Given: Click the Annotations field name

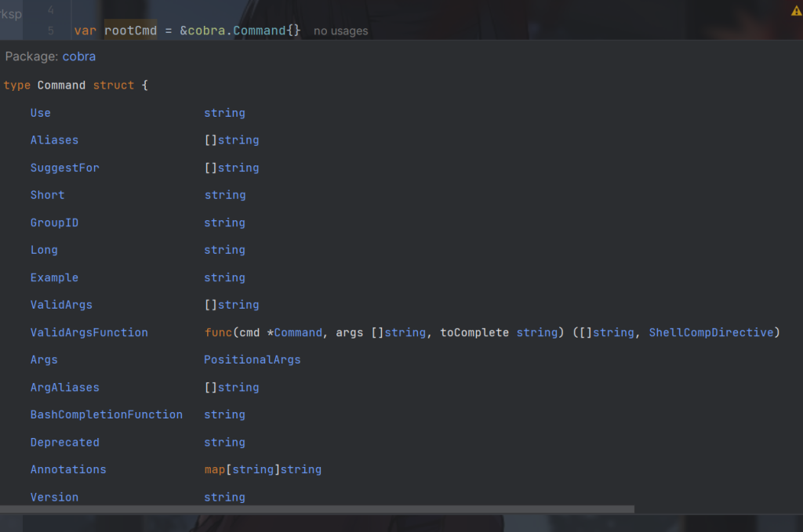Looking at the screenshot, I should coord(68,469).
